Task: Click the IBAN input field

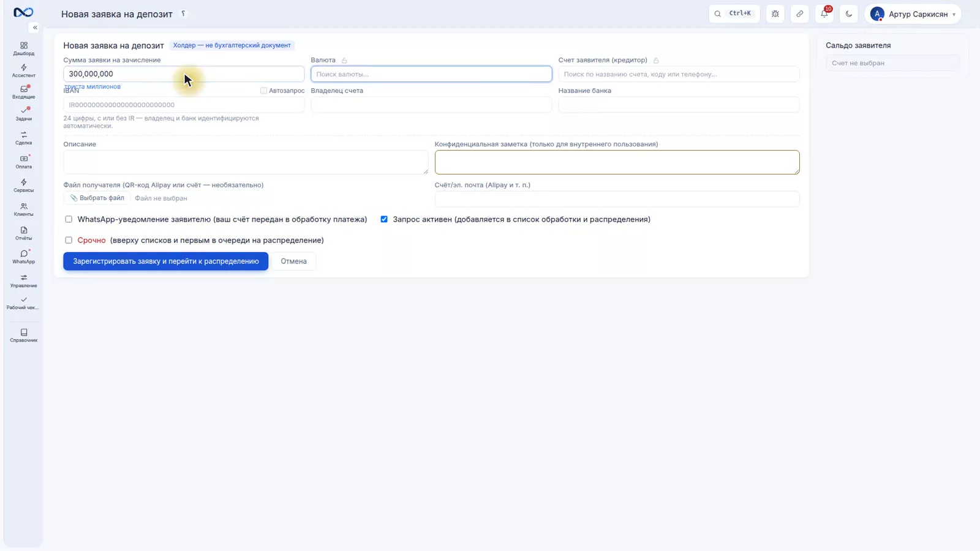Action: point(184,105)
